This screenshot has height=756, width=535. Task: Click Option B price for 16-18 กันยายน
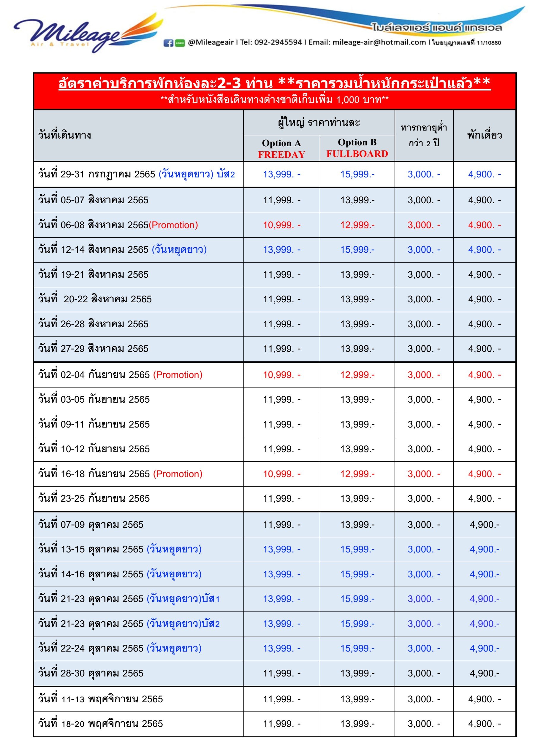(x=357, y=474)
